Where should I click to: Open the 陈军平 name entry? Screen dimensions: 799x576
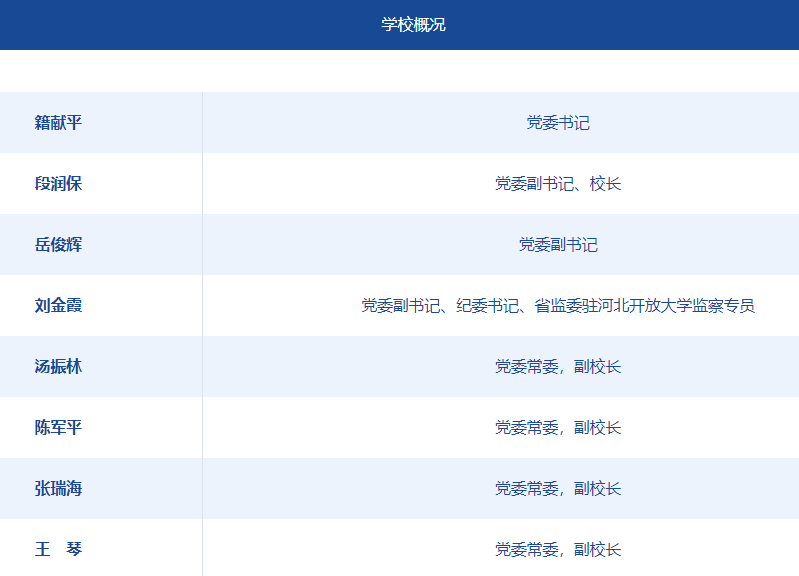(58, 428)
